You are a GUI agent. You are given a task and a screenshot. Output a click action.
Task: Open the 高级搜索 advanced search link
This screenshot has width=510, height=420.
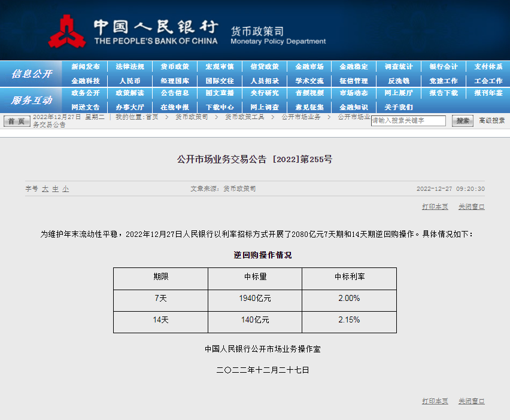point(491,121)
